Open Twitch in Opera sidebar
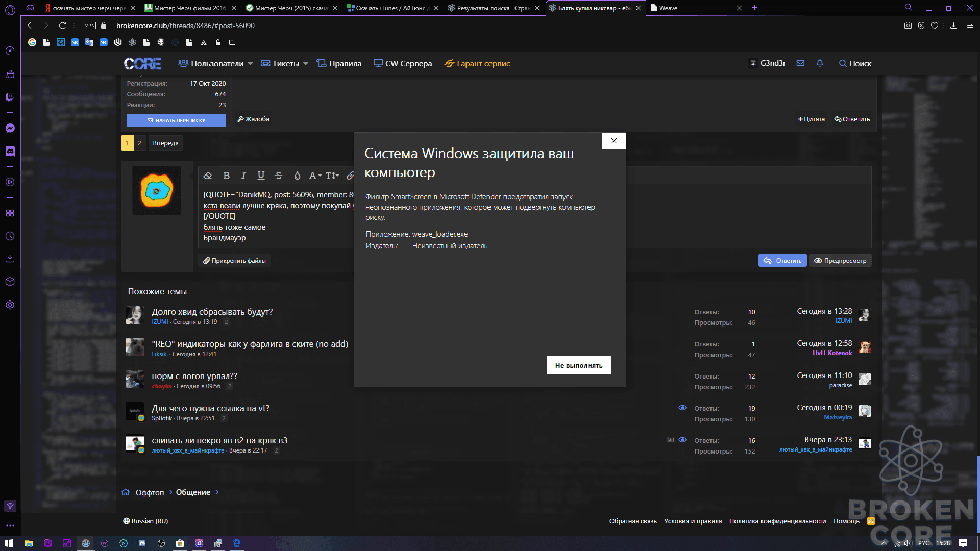The width and height of the screenshot is (980, 551). [10, 97]
